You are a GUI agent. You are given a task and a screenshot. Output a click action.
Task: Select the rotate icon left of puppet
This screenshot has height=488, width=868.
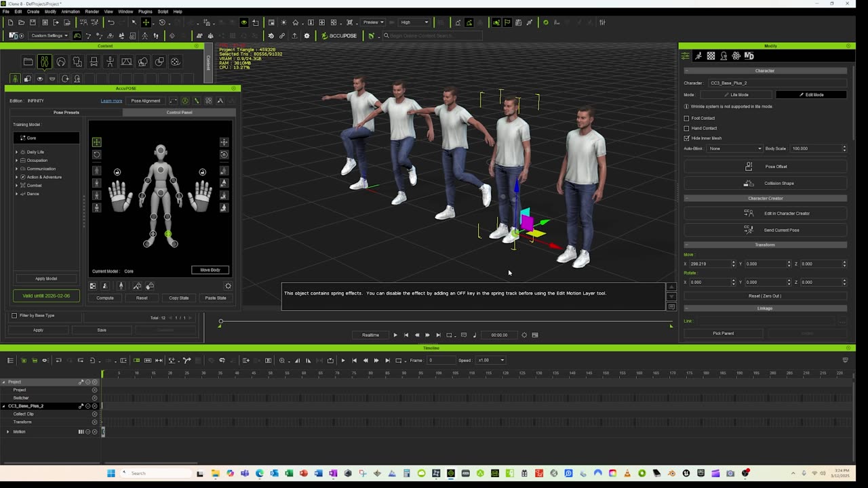(96, 155)
